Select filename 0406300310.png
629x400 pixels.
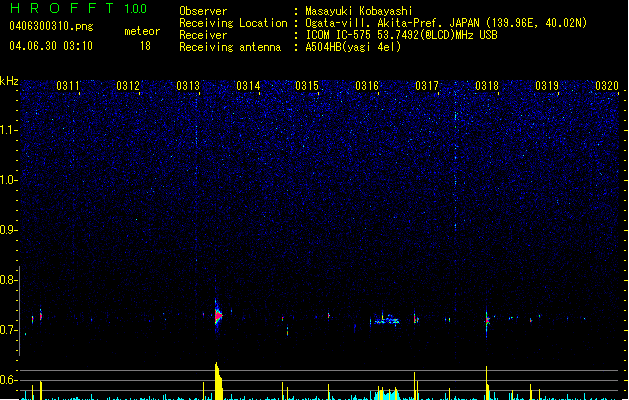pos(51,26)
